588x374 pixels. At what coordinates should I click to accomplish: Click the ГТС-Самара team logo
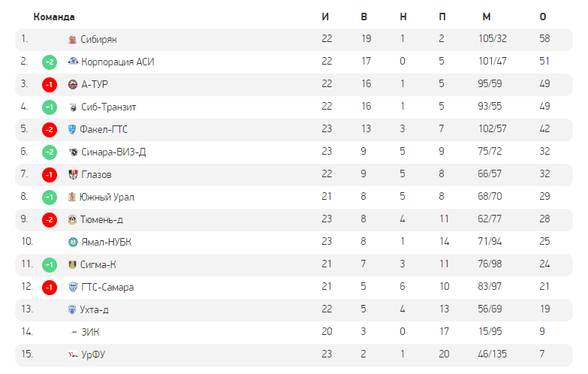point(72,288)
